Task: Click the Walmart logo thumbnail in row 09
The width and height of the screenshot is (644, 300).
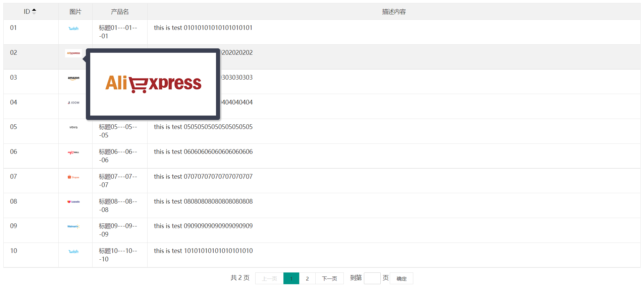Action: point(73,226)
